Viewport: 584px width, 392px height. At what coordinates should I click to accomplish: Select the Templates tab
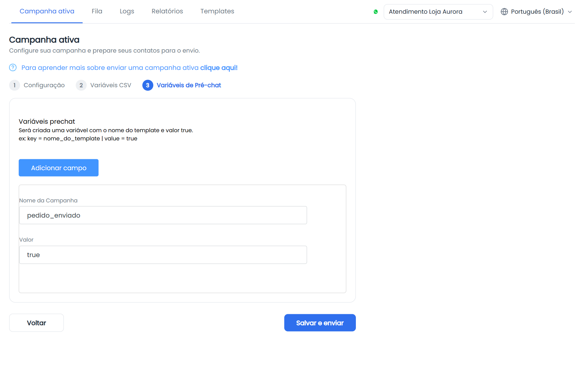(x=217, y=11)
